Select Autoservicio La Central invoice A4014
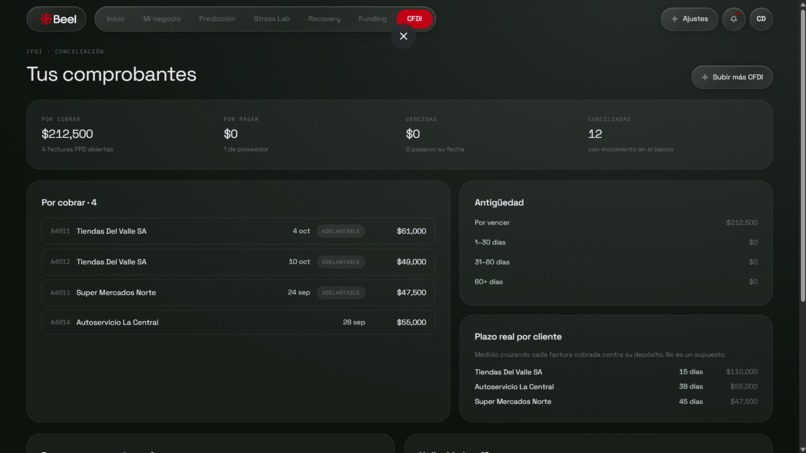This screenshot has height=453, width=806. [x=238, y=322]
